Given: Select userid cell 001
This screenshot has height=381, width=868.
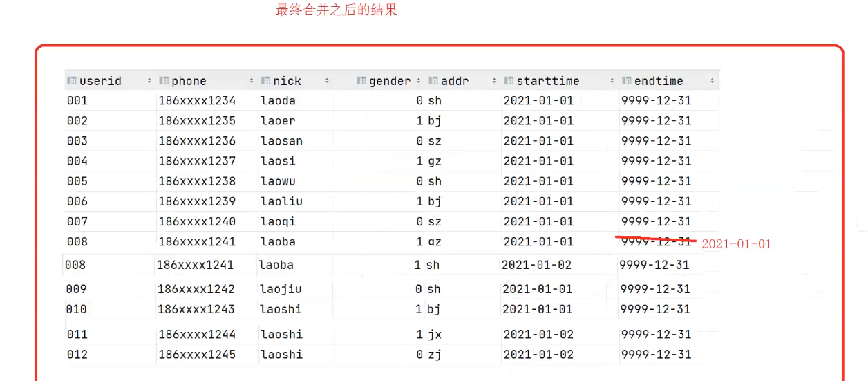Looking at the screenshot, I should pyautogui.click(x=77, y=101).
